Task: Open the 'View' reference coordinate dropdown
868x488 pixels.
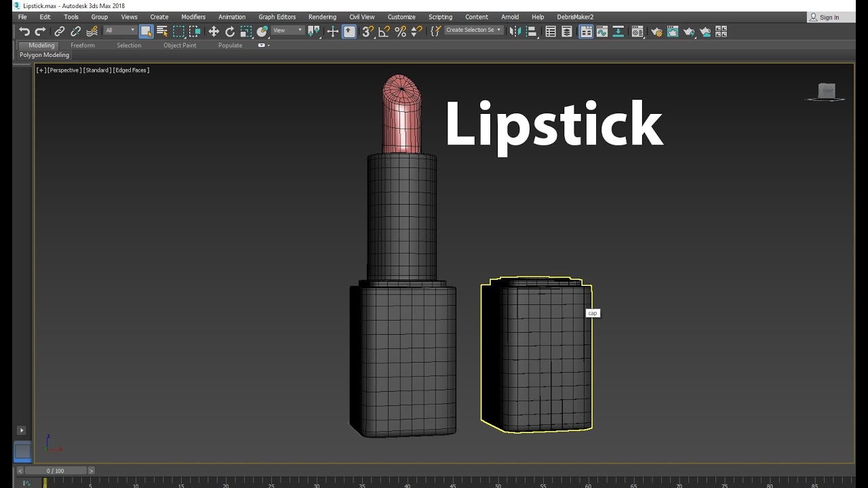Action: (x=288, y=30)
